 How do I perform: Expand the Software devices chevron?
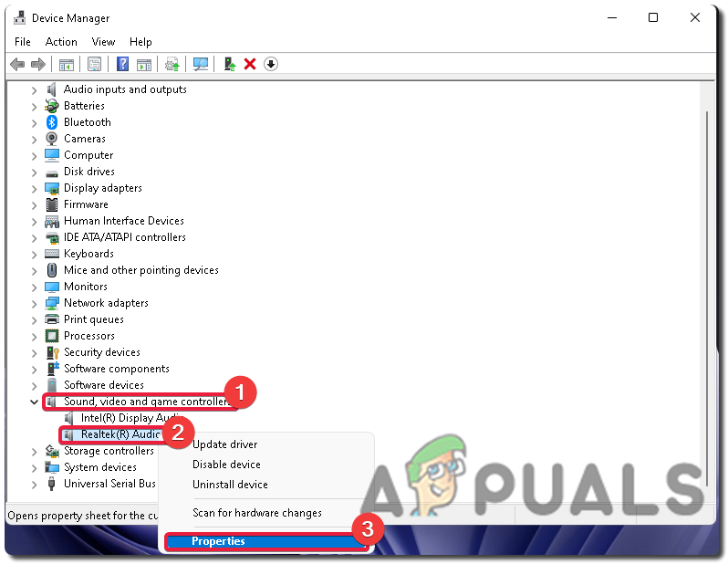[x=34, y=386]
